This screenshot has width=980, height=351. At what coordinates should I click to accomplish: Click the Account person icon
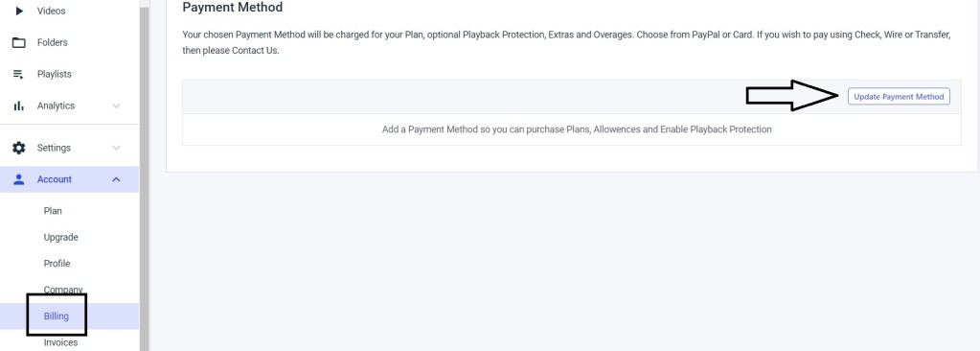(19, 179)
